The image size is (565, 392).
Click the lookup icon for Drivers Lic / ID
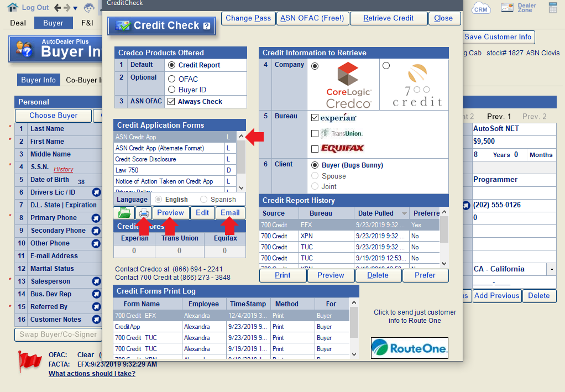[x=96, y=192]
